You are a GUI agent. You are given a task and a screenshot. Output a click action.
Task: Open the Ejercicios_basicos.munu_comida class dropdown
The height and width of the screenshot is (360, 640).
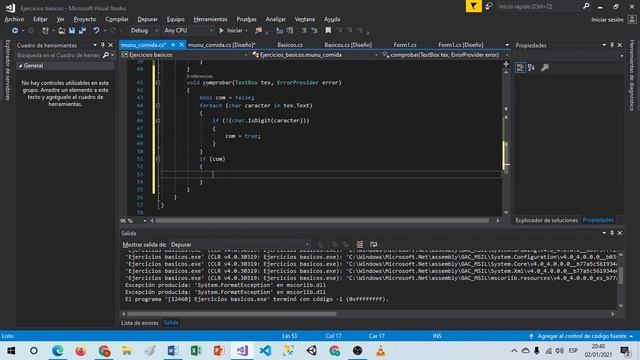(x=315, y=55)
